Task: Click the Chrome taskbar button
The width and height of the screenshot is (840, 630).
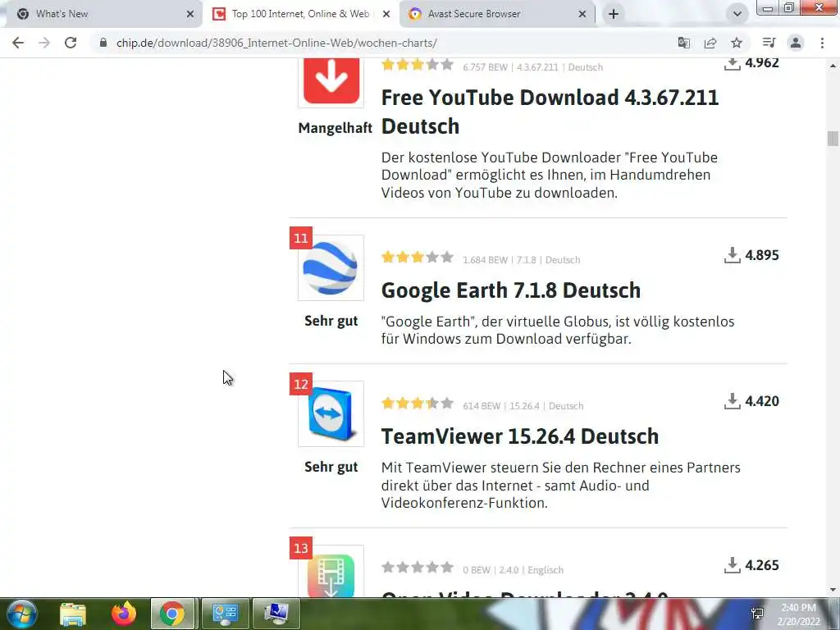Action: pos(172,614)
